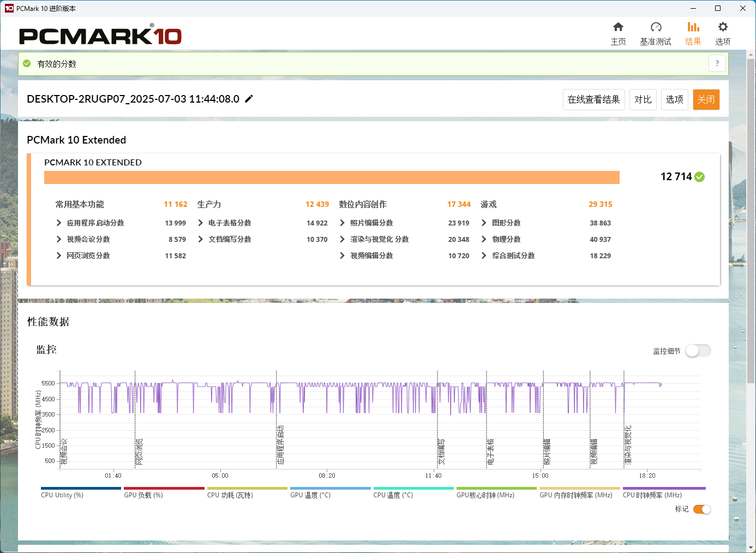Click the PCMARK10 logo
The image size is (756, 553).
pyautogui.click(x=100, y=35)
